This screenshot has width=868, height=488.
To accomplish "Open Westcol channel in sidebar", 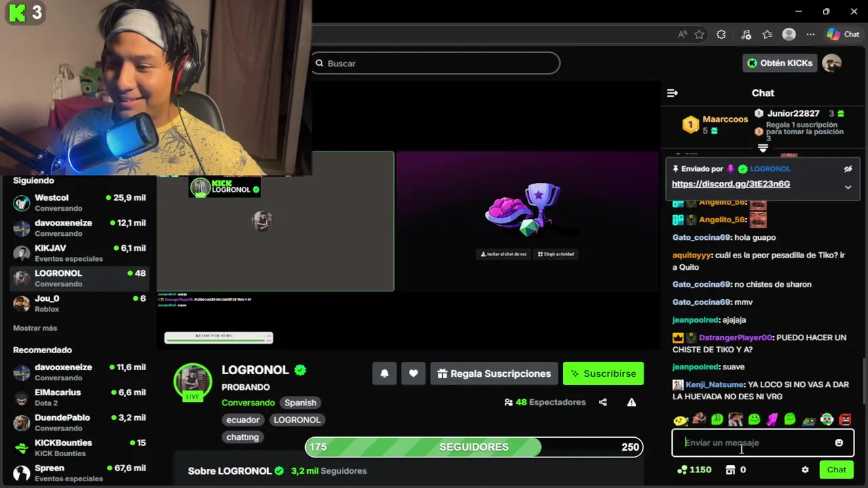I will pos(79,203).
